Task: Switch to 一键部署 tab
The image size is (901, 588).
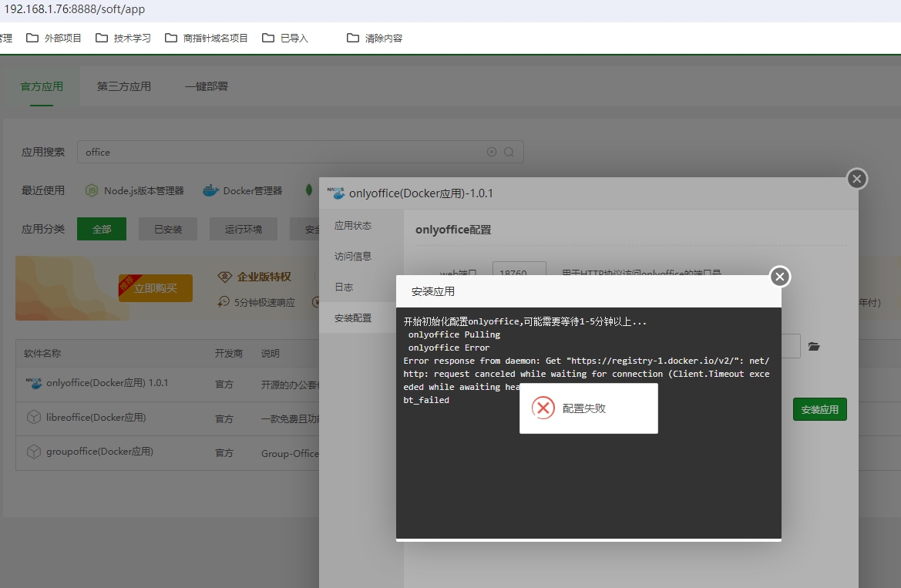Action: [x=207, y=86]
